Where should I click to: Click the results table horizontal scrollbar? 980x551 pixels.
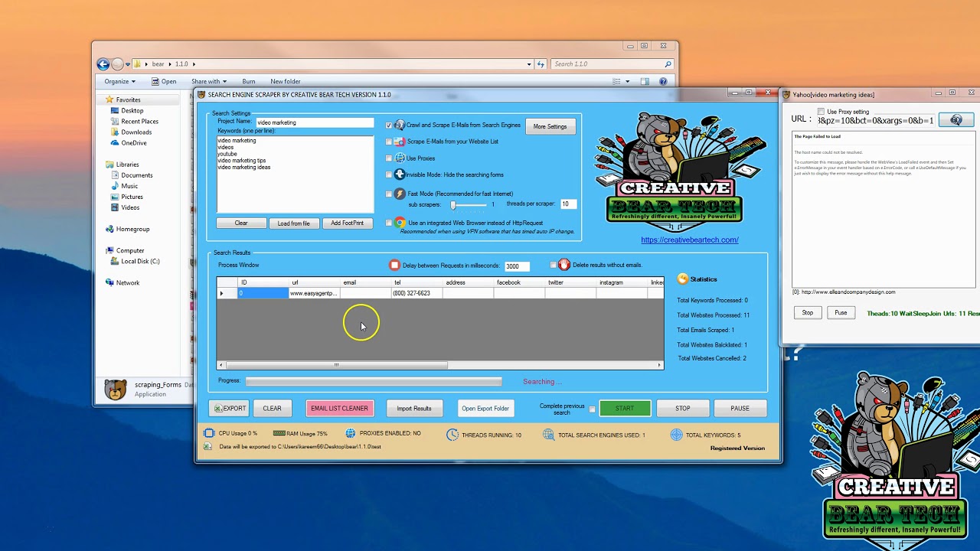coord(439,365)
